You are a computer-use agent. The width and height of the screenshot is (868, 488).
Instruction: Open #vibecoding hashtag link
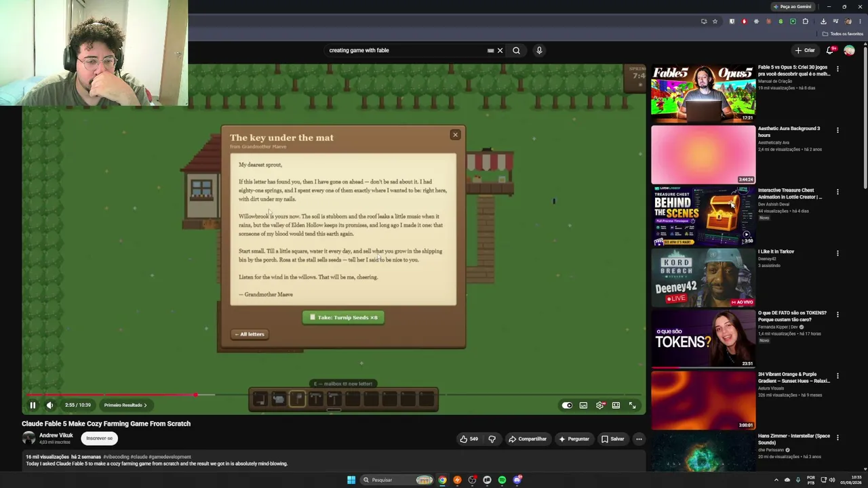(117, 457)
